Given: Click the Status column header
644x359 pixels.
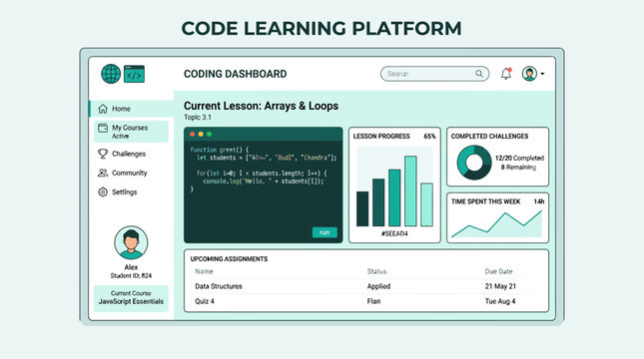Looking at the screenshot, I should click(376, 271).
